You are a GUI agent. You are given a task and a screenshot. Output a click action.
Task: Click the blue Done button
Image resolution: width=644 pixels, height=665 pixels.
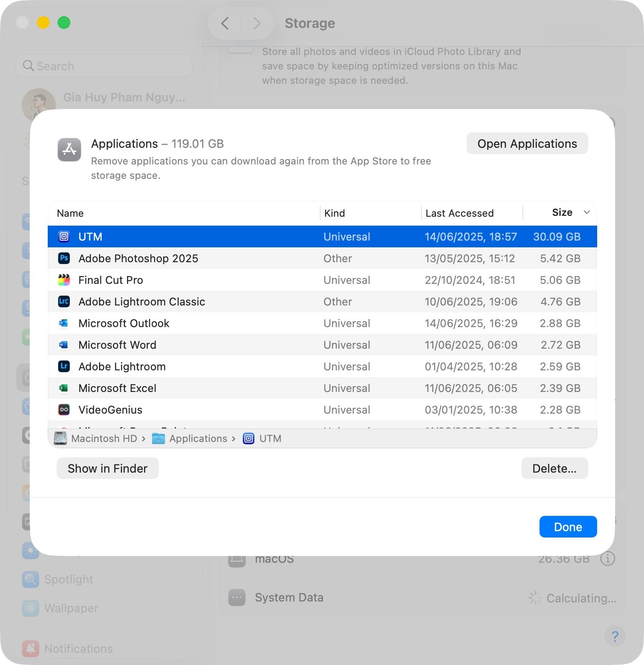point(568,527)
